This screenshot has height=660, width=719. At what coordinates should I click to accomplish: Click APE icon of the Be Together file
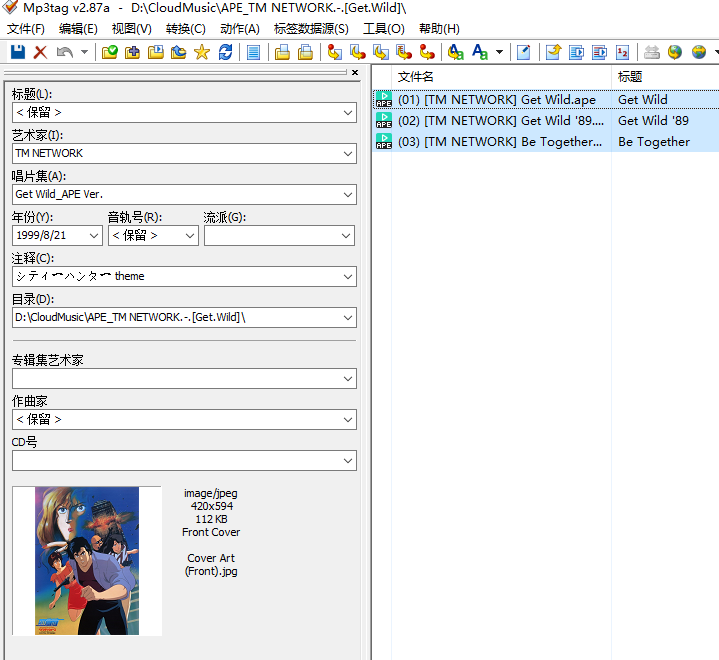coord(383,141)
